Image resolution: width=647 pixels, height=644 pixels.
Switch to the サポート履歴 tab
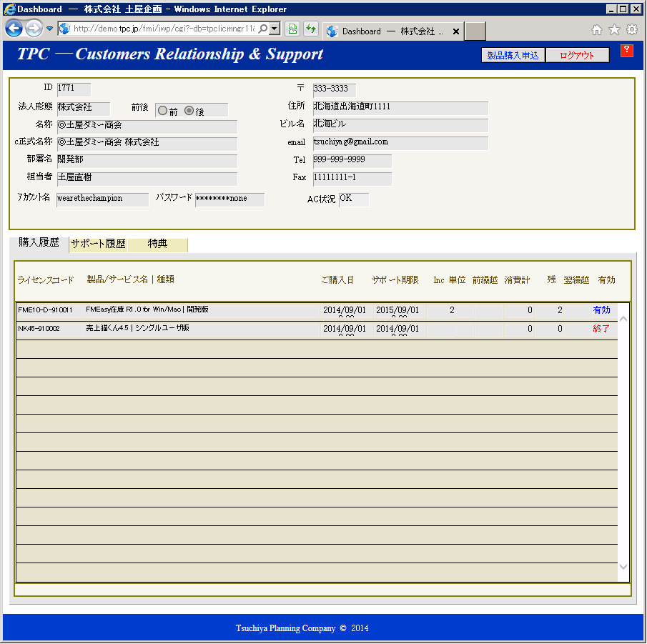click(98, 244)
